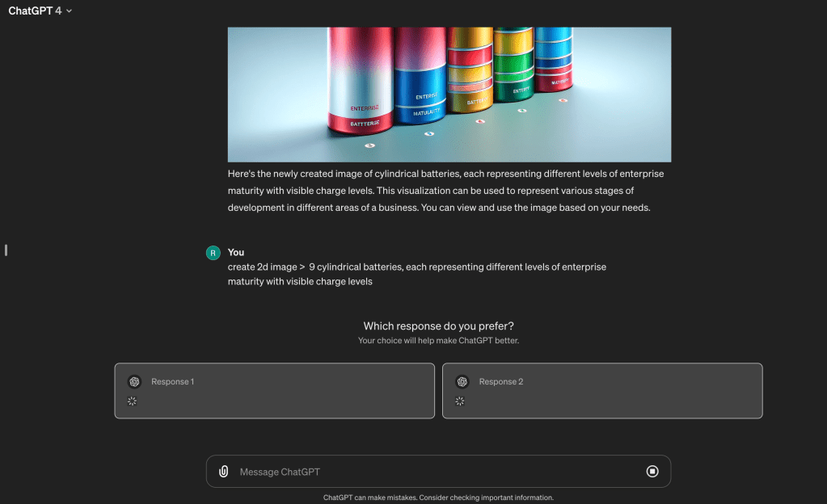Click the loading spinner in Response 2

pos(460,401)
